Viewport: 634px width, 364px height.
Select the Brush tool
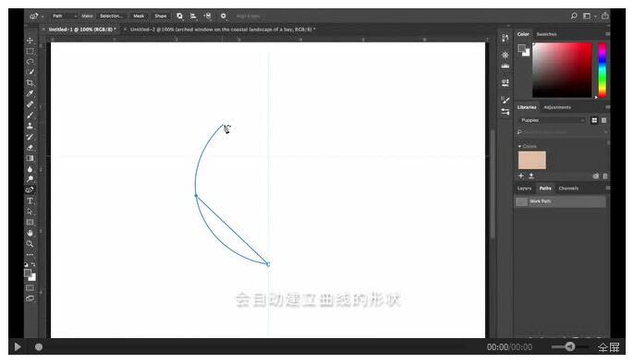30,115
